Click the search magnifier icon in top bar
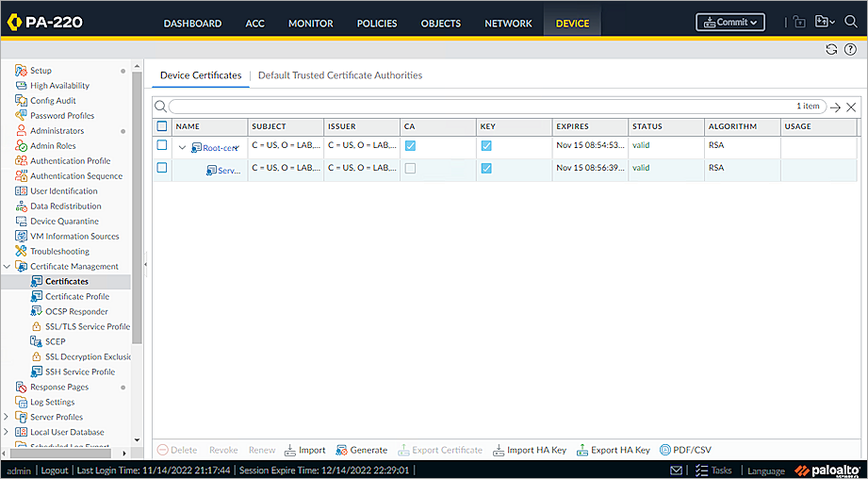Screen dimensions: 868x479 tap(851, 22)
